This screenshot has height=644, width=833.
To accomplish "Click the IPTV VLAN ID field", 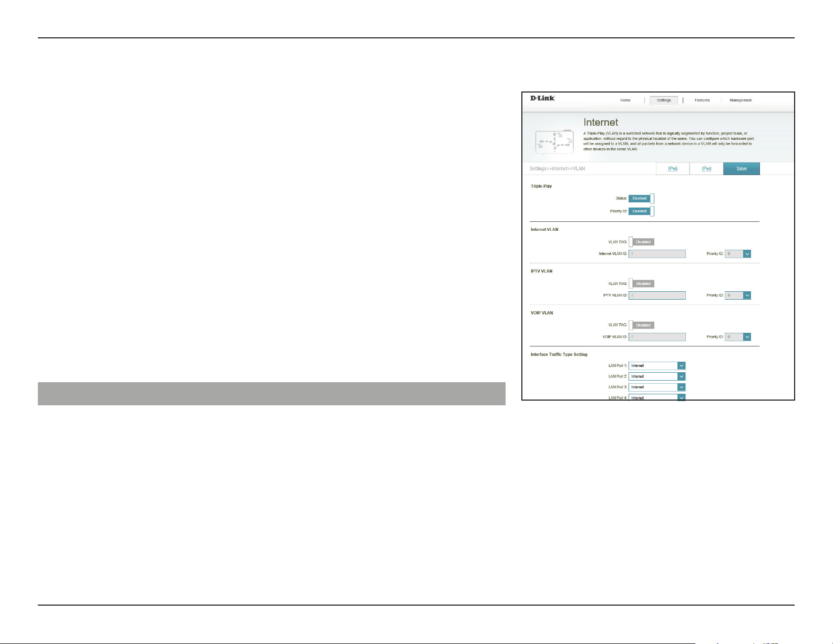I will coord(657,295).
